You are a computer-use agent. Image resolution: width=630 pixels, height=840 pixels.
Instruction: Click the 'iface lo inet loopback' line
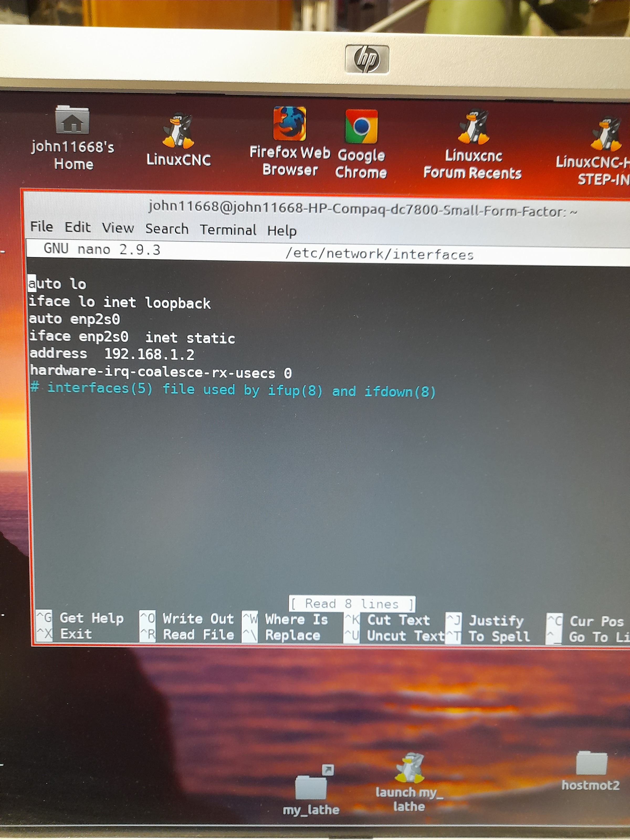(x=120, y=302)
